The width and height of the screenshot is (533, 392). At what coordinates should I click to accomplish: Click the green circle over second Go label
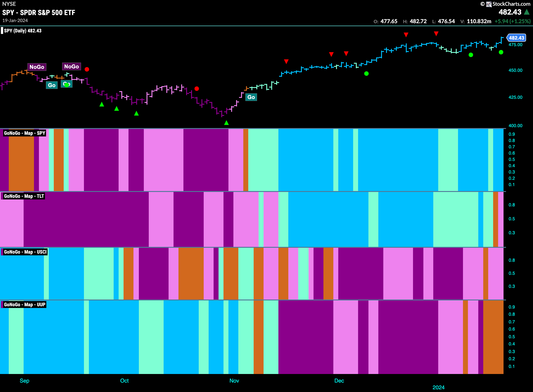point(67,85)
